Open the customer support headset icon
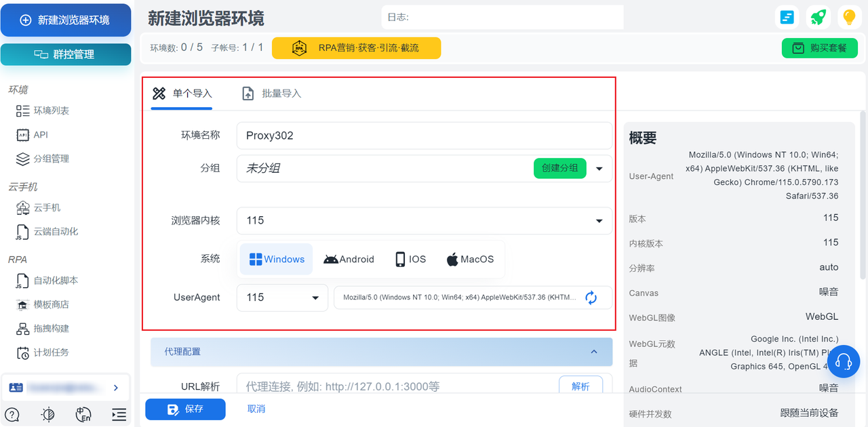The image size is (868, 427). pyautogui.click(x=844, y=361)
